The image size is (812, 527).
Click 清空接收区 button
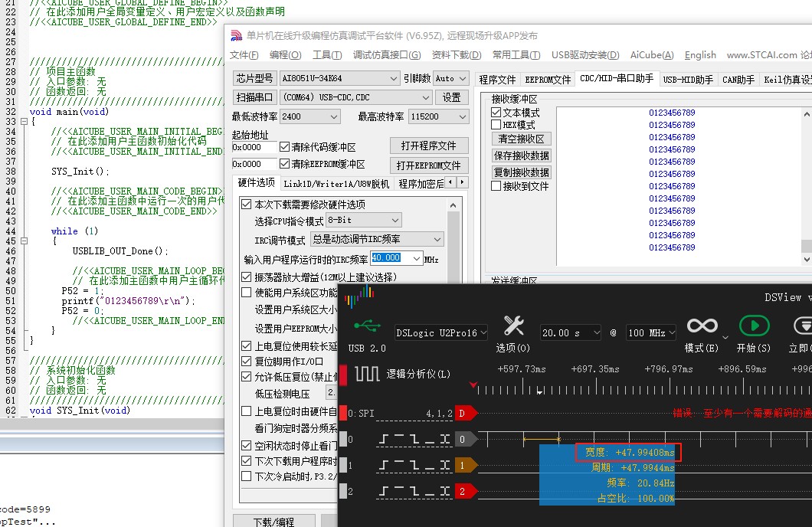point(522,139)
